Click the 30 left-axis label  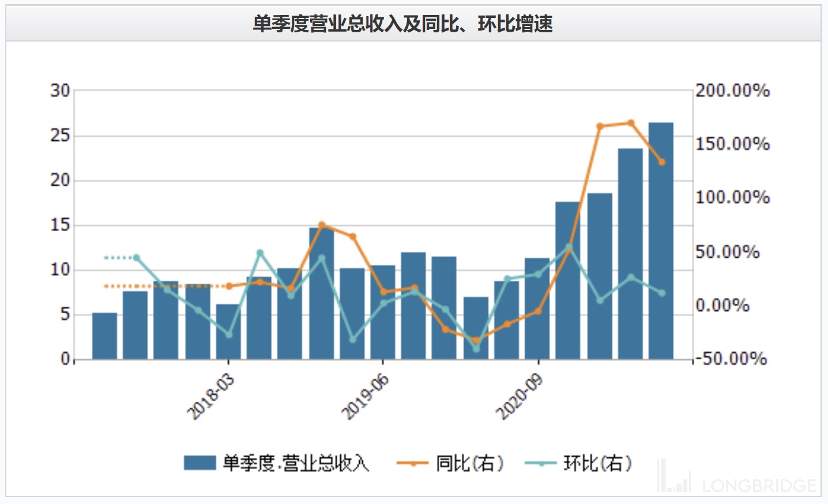(x=60, y=91)
